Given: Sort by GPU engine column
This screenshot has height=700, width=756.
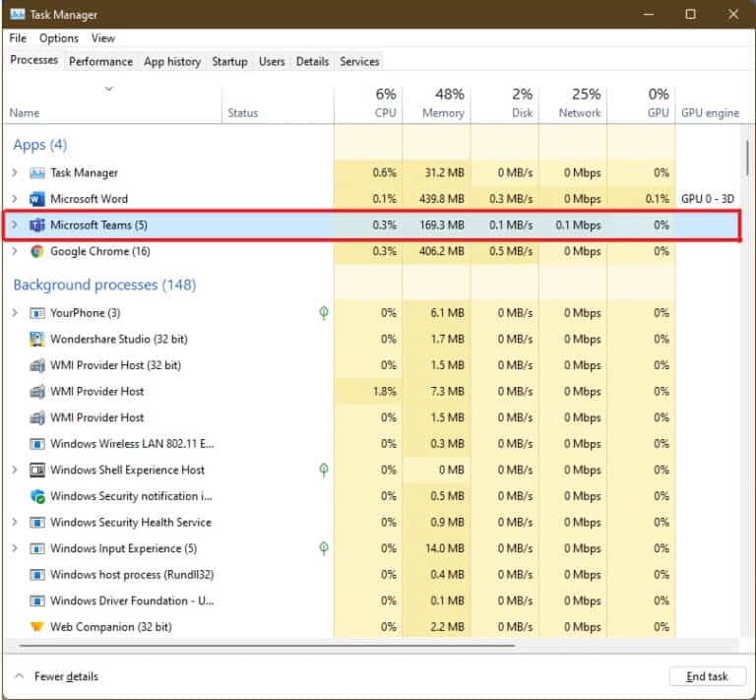Looking at the screenshot, I should pos(710,113).
